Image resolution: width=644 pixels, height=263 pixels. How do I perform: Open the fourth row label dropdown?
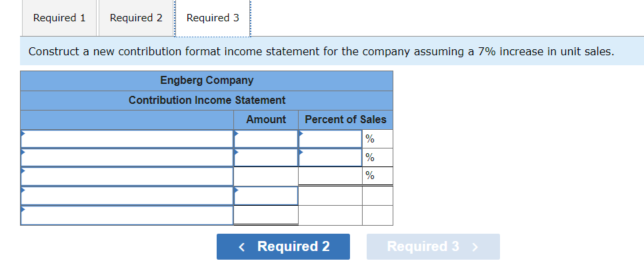[127, 196]
